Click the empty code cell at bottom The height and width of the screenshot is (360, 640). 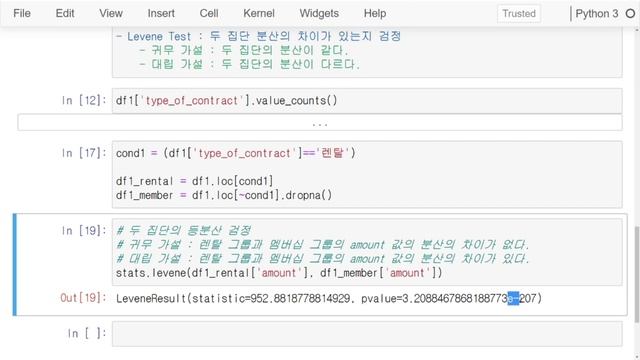coord(367,334)
